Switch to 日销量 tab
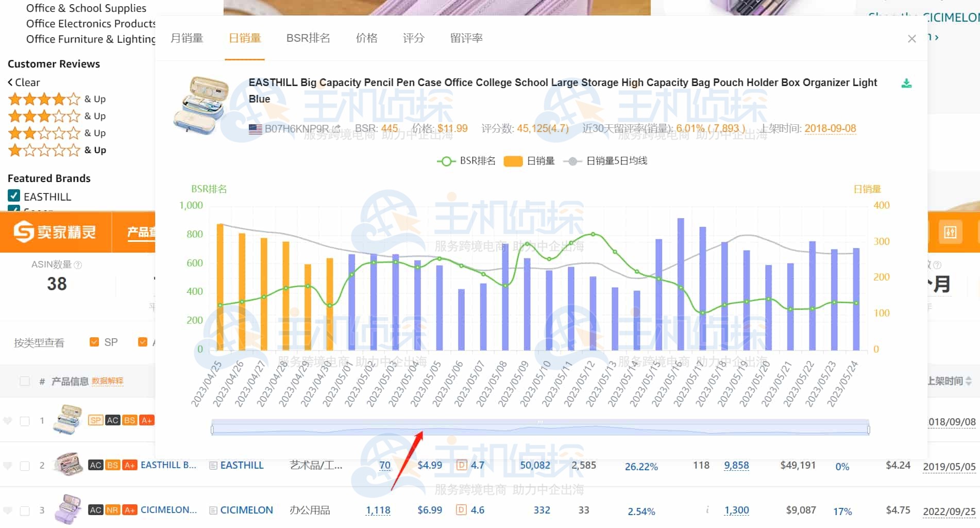Image resolution: width=980 pixels, height=528 pixels. [x=245, y=38]
